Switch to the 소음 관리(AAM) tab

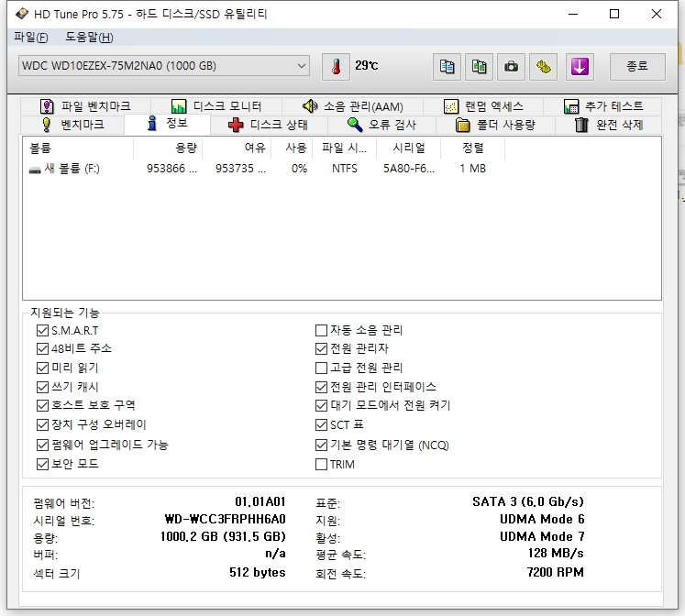(352, 106)
